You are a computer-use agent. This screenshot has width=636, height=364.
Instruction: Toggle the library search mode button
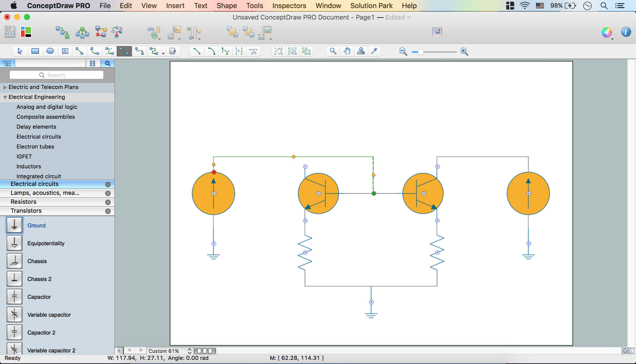[x=108, y=64]
